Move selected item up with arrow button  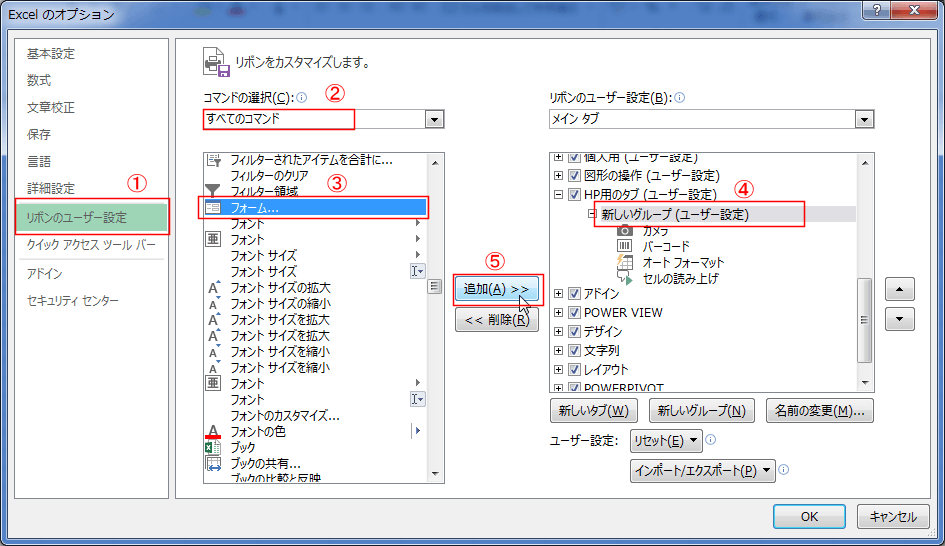tap(900, 289)
